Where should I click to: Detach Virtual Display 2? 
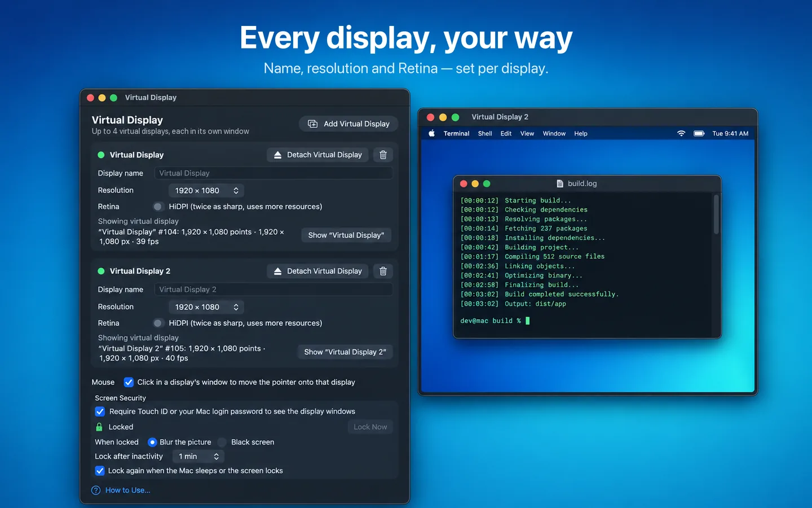tap(318, 271)
